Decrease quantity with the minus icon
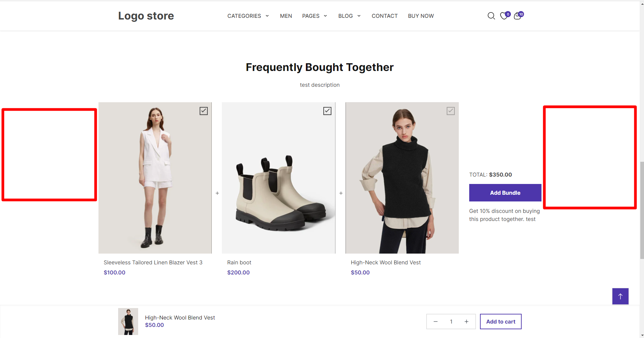644x338 pixels. tap(435, 322)
